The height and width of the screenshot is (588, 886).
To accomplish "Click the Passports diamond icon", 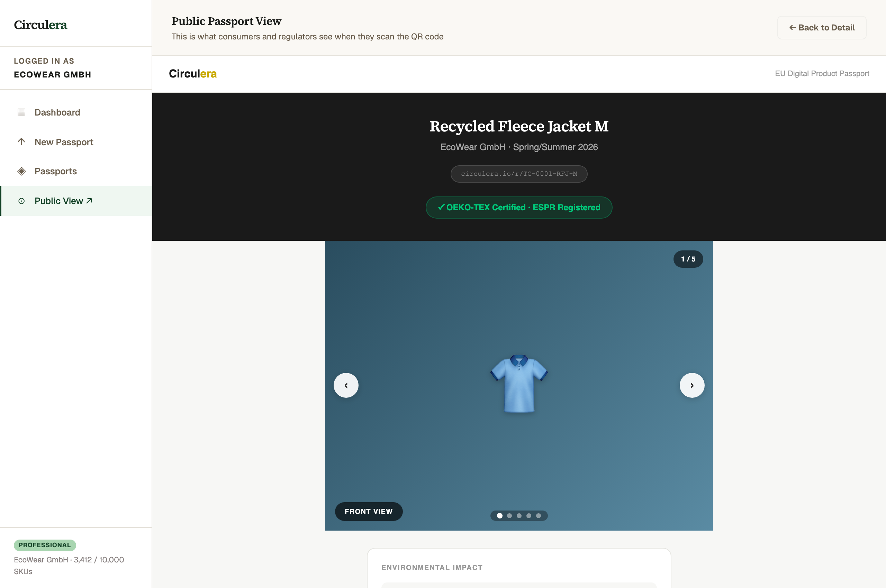I will click(x=21, y=171).
